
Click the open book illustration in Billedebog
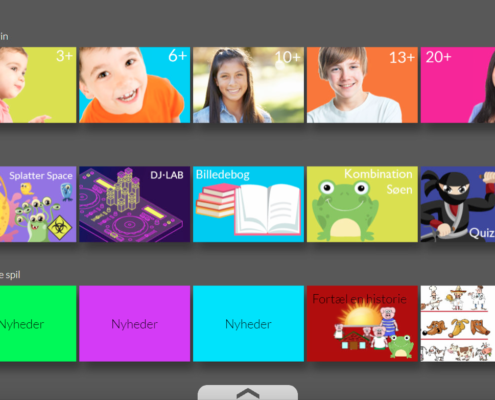[x=268, y=209]
